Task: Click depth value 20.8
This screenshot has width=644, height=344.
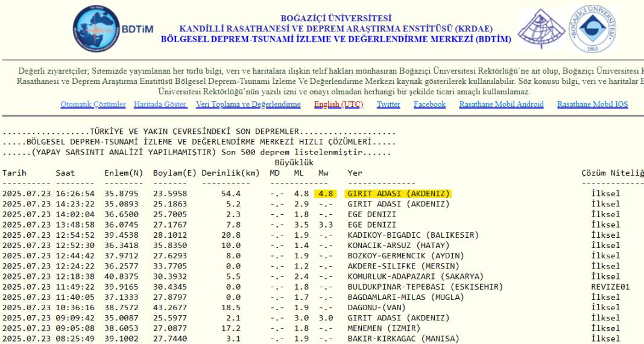Action: (x=230, y=235)
